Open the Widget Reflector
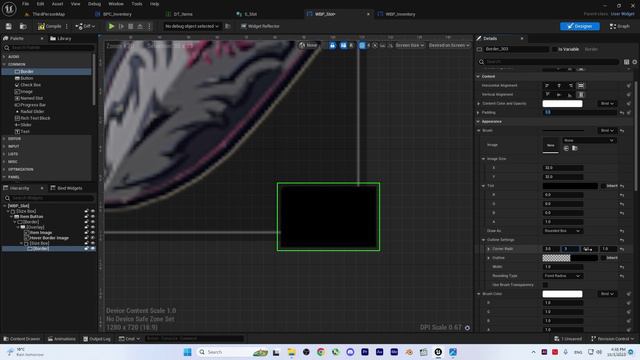 pyautogui.click(x=260, y=26)
